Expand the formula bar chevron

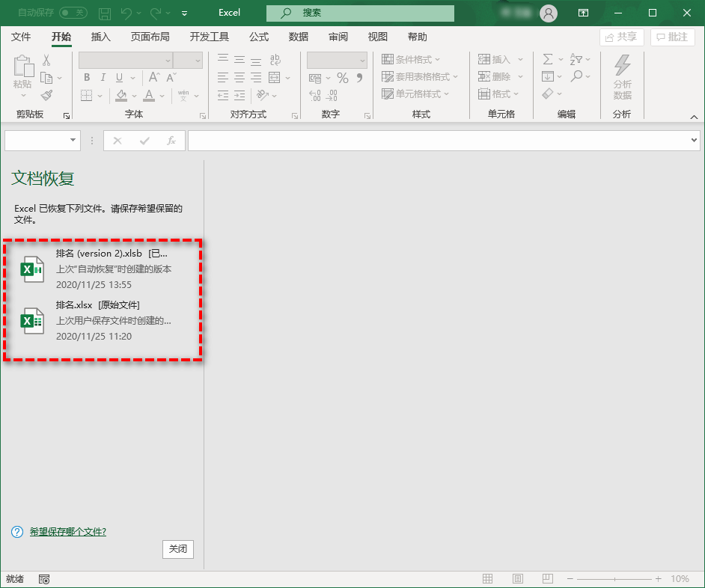[x=693, y=140]
